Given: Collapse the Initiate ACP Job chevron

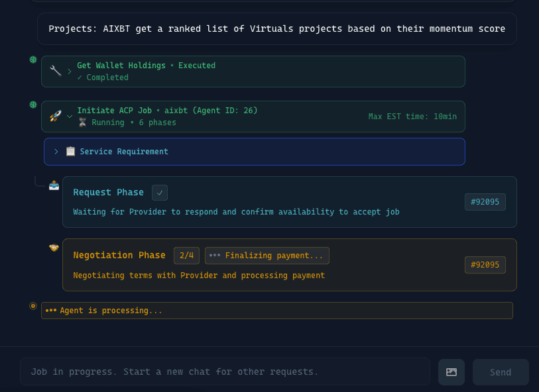Looking at the screenshot, I should coord(70,116).
